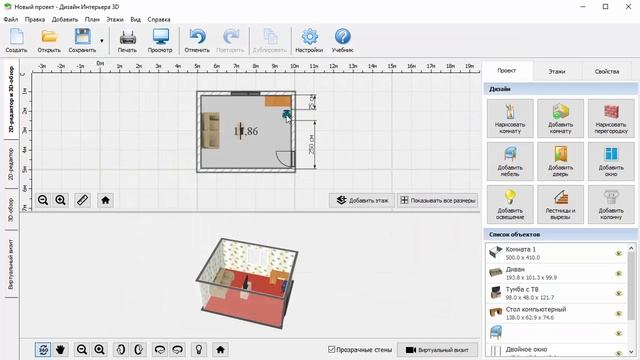This screenshot has height=360, width=640.
Task: Open a project with Открыть icon
Action: tap(49, 40)
